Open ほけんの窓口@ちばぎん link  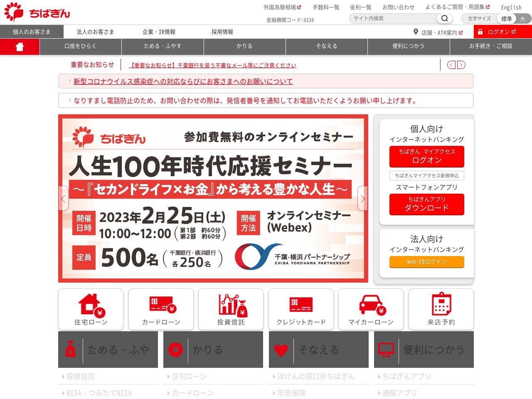tap(316, 377)
